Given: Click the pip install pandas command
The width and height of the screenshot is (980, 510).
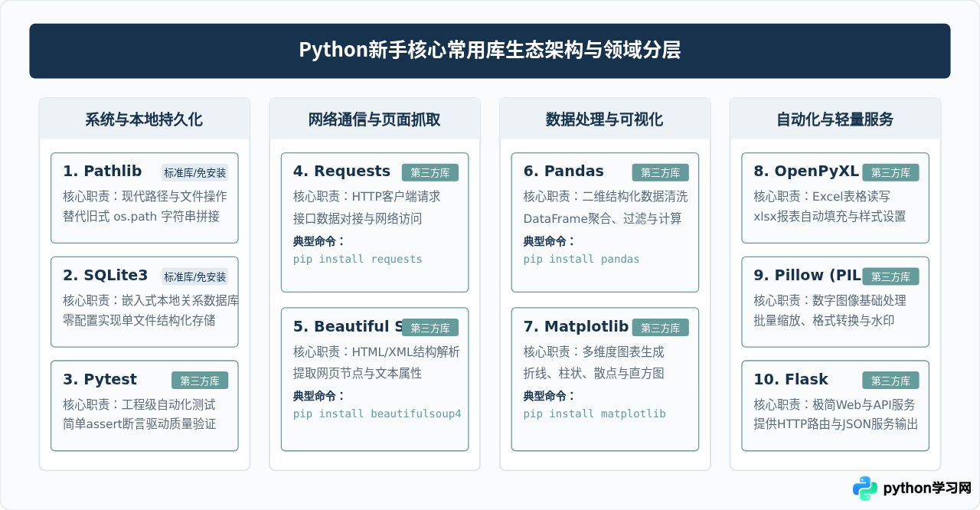Looking at the screenshot, I should pyautogui.click(x=581, y=260).
